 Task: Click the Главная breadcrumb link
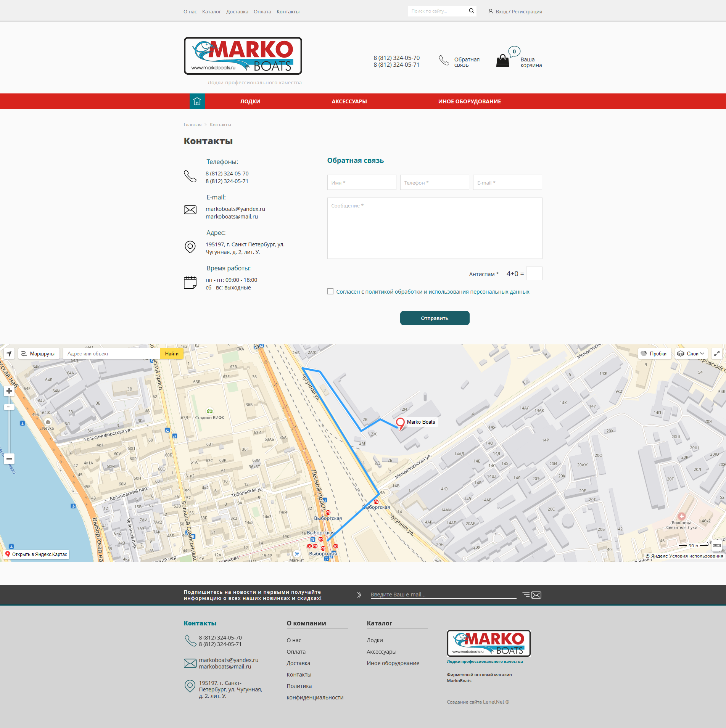tap(192, 125)
